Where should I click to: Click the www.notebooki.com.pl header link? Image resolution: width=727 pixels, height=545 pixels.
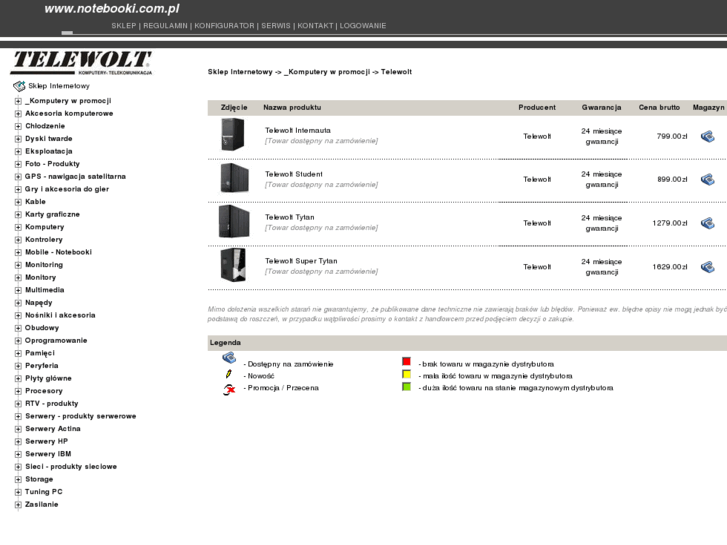click(x=112, y=9)
